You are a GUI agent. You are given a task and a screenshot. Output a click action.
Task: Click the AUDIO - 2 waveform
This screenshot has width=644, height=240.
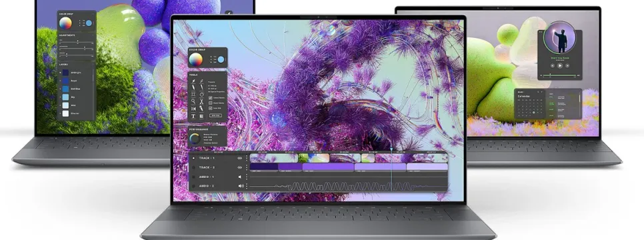[348, 186]
